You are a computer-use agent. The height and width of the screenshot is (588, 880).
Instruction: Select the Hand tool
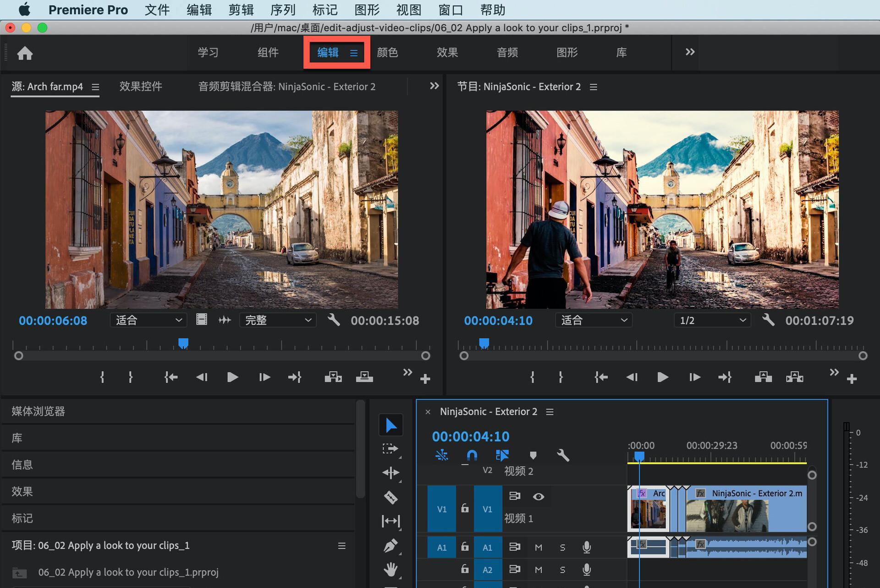pos(390,570)
